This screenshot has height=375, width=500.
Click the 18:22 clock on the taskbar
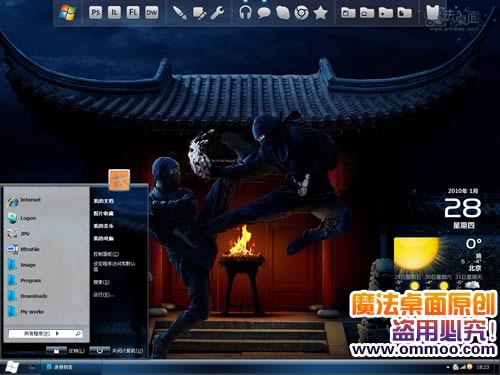pyautogui.click(x=483, y=367)
